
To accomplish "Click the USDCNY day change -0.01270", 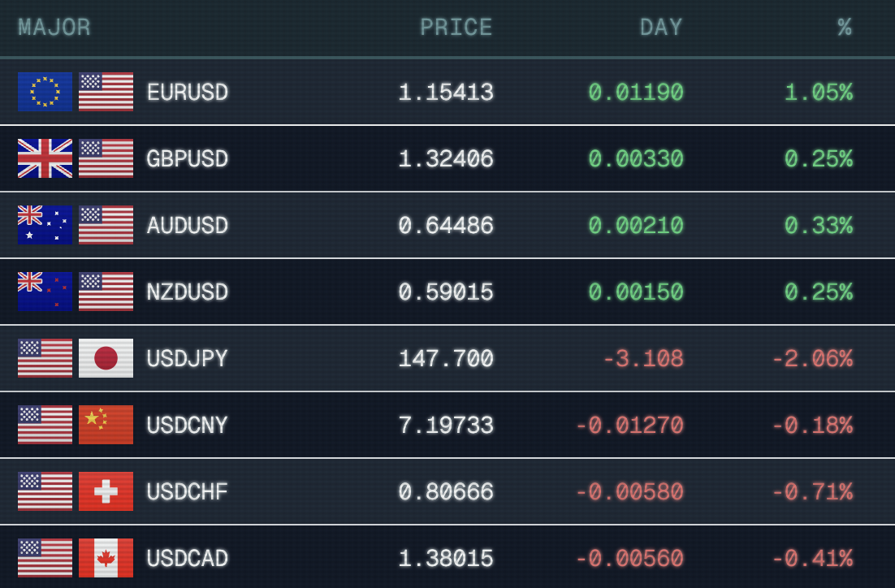I will tap(629, 426).
